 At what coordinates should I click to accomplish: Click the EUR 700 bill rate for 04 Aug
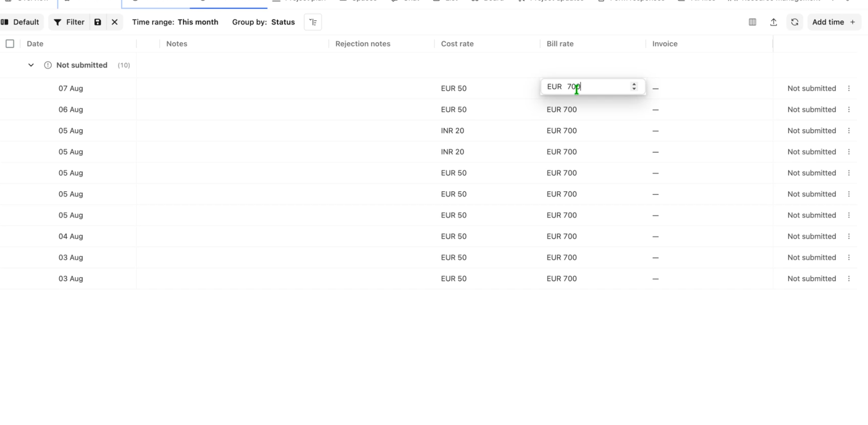(x=562, y=236)
